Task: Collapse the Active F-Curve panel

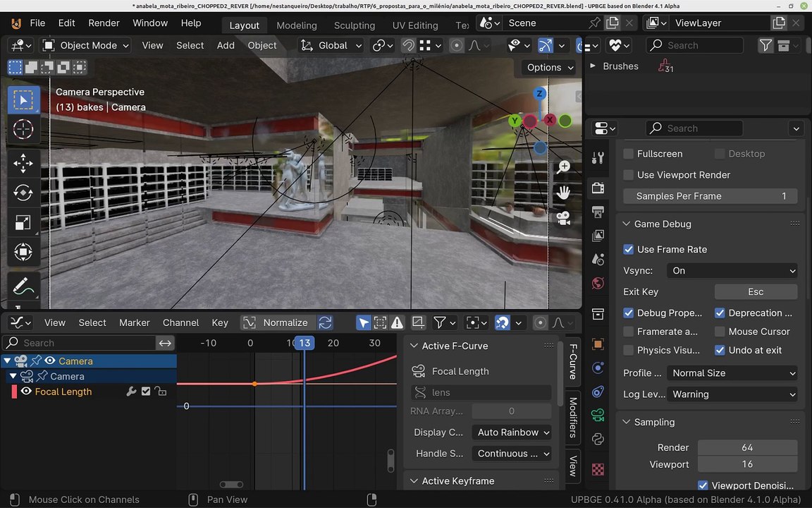Action: pyautogui.click(x=414, y=346)
